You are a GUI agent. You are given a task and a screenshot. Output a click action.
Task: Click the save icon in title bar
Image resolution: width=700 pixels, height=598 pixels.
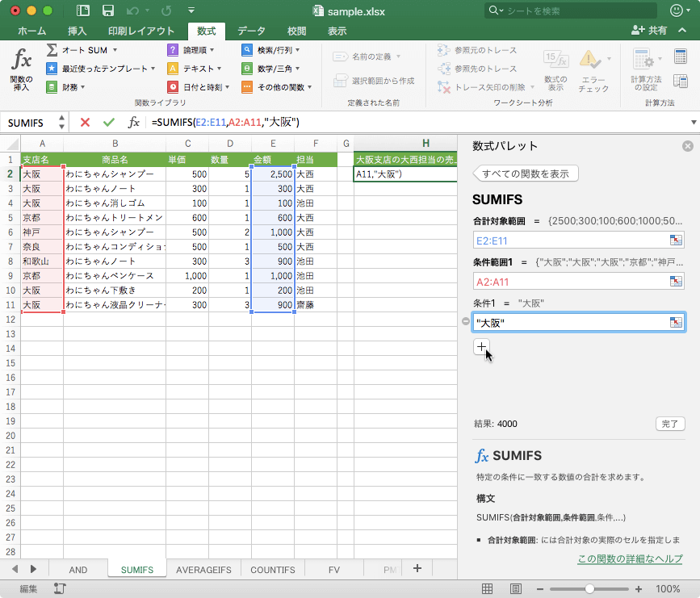[107, 11]
